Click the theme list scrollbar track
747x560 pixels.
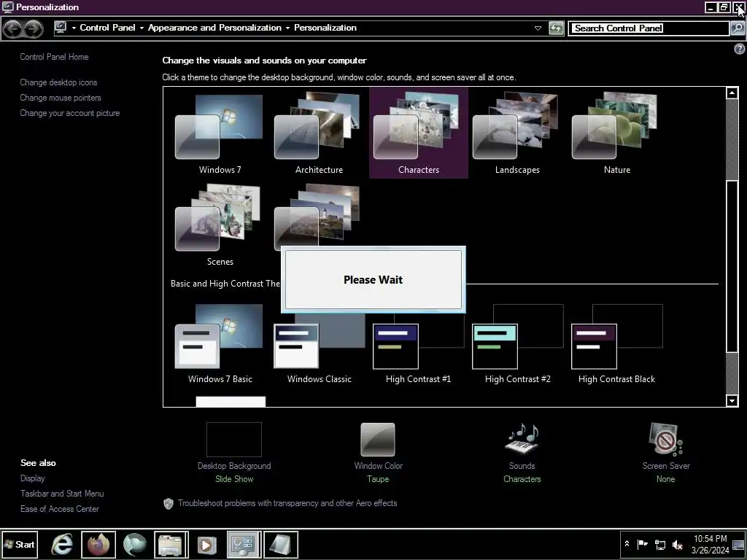tap(732, 373)
